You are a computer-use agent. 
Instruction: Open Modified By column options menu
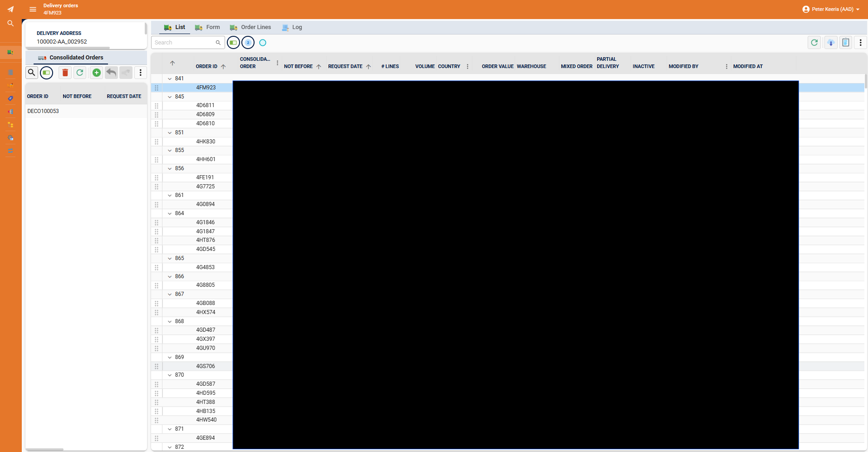coord(726,66)
